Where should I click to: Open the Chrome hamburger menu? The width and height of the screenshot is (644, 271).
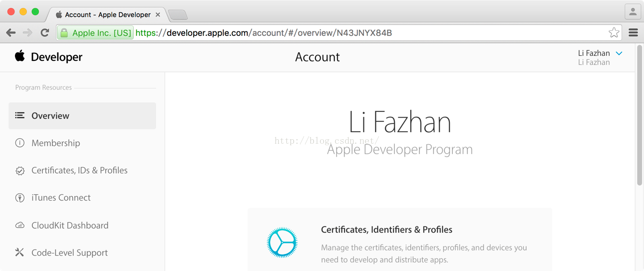pos(634,33)
